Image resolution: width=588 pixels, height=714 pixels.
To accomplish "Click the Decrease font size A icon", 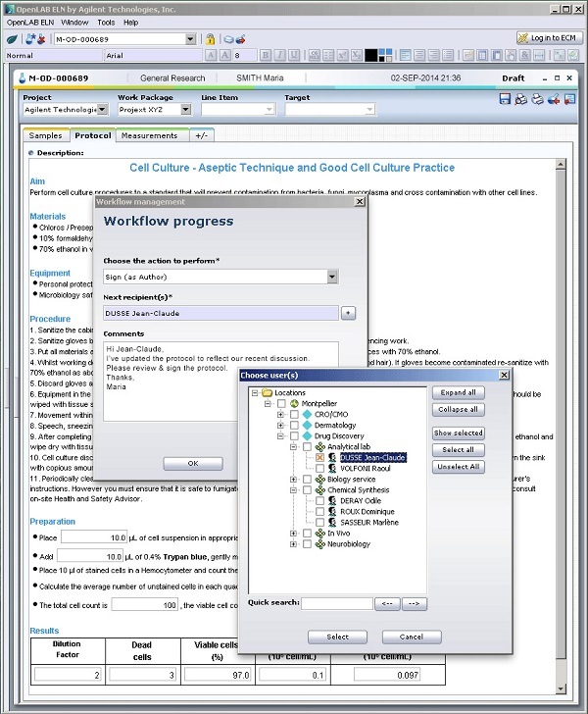I will click(211, 56).
